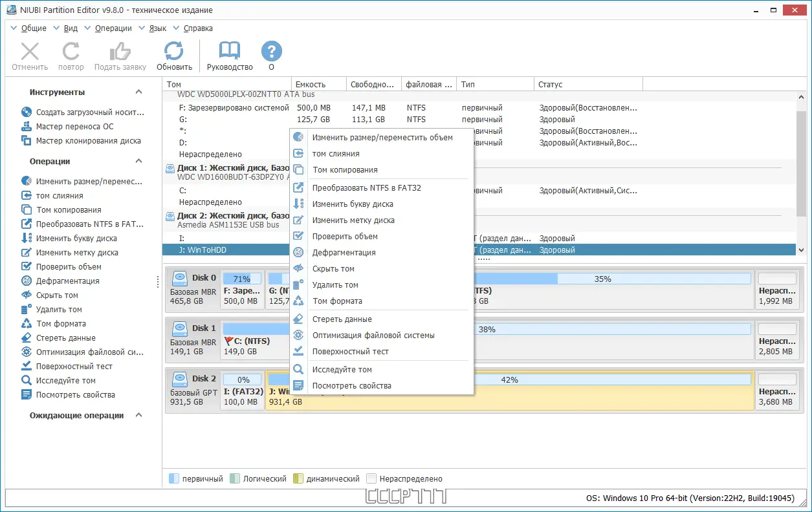
Task: Choose Изменить размер/переместить объем in context menu
Action: point(382,138)
